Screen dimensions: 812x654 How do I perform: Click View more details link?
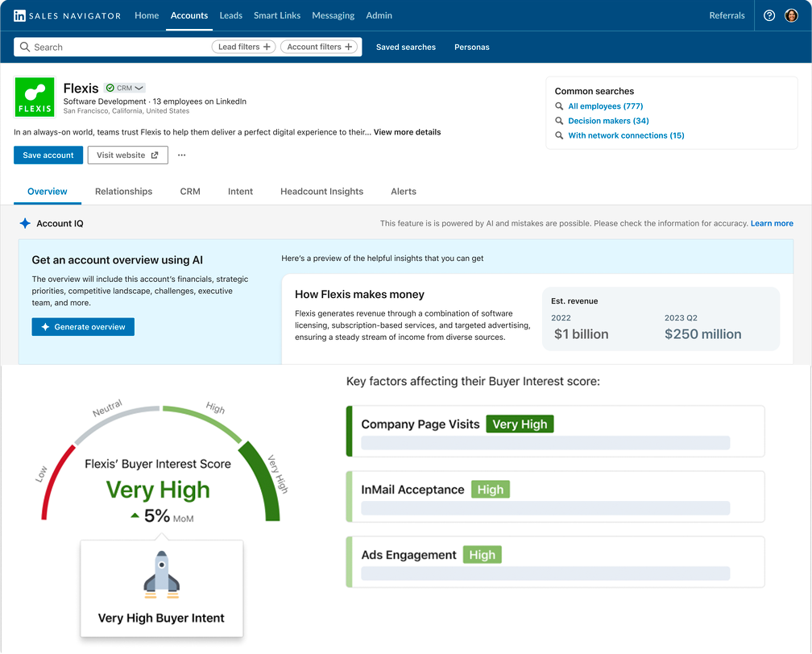click(x=407, y=132)
